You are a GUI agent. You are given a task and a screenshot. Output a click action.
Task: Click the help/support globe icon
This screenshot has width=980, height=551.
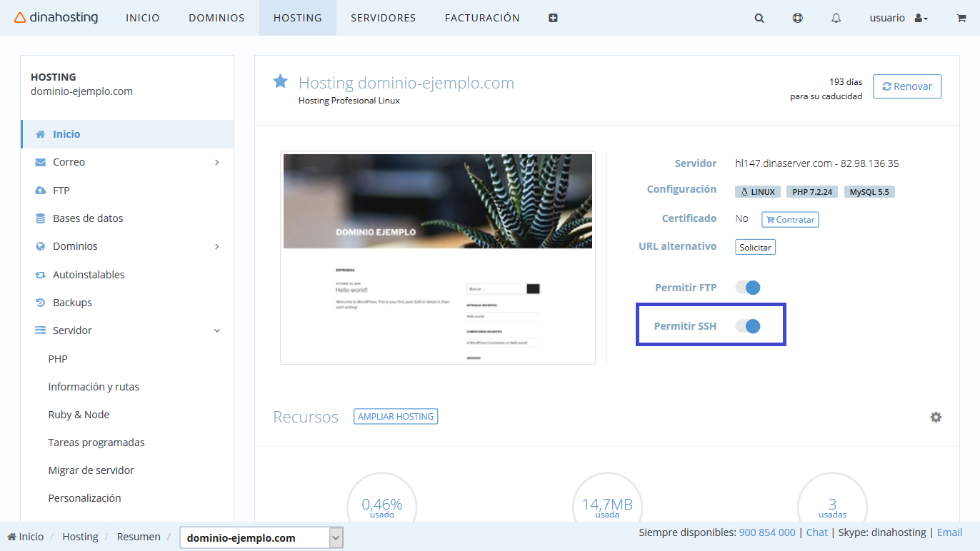point(797,18)
